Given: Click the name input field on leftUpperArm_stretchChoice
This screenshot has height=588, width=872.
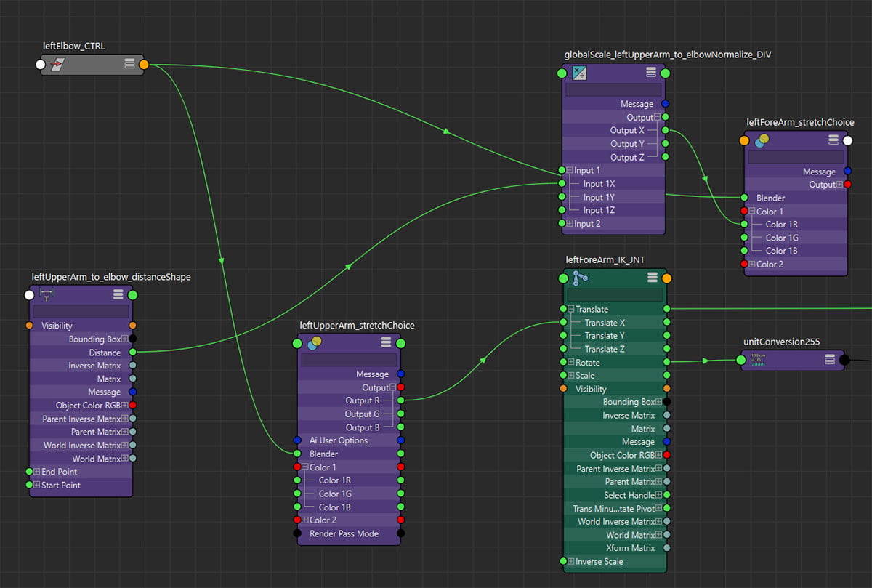Looking at the screenshot, I should pos(349,358).
